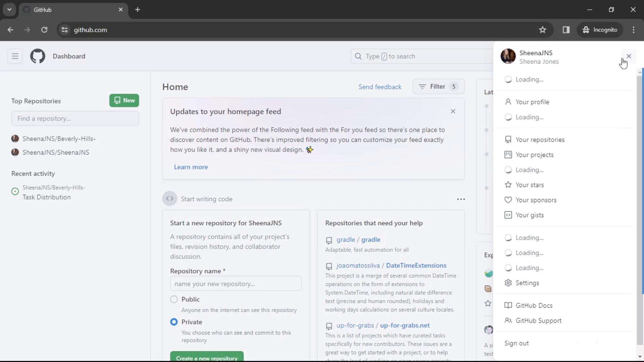Expand the three-dot Start writing code menu
644x362 pixels.
[461, 199]
